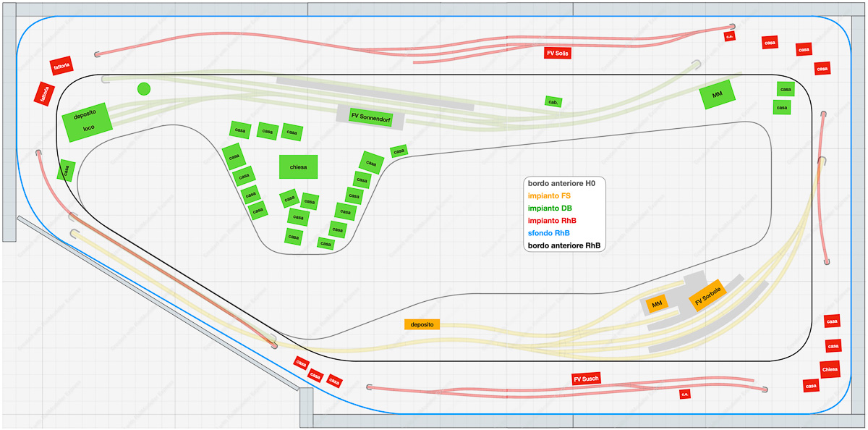Click legend entry bordo anteriore RhB
868x430 pixels.
pyautogui.click(x=564, y=245)
